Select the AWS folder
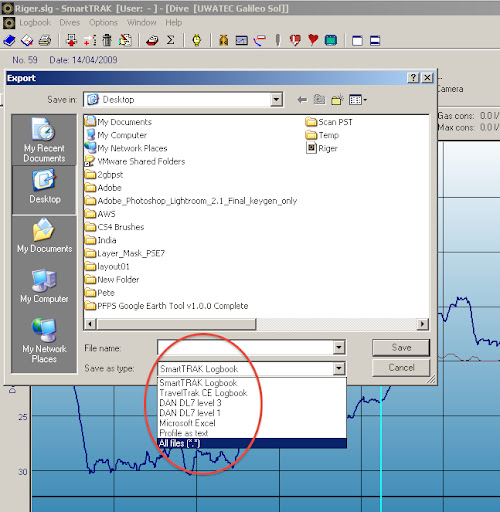This screenshot has width=500, height=512. (100, 214)
